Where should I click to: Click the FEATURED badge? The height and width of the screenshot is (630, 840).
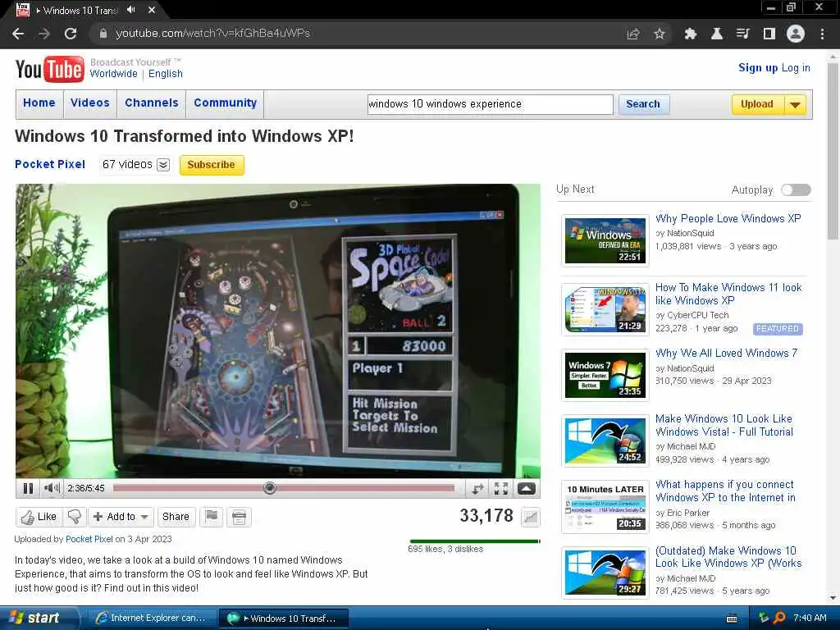coord(778,329)
